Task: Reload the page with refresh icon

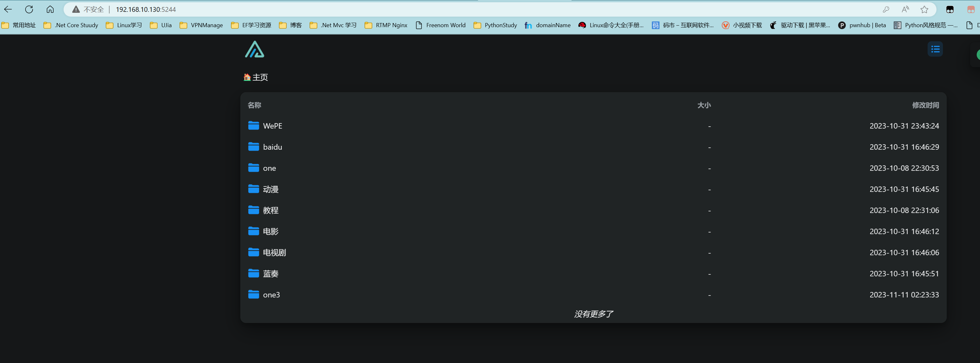Action: coord(29,10)
